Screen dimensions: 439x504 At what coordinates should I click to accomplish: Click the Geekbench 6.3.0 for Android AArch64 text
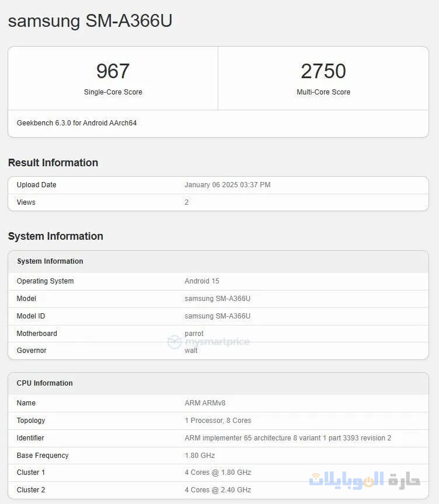pyautogui.click(x=76, y=123)
